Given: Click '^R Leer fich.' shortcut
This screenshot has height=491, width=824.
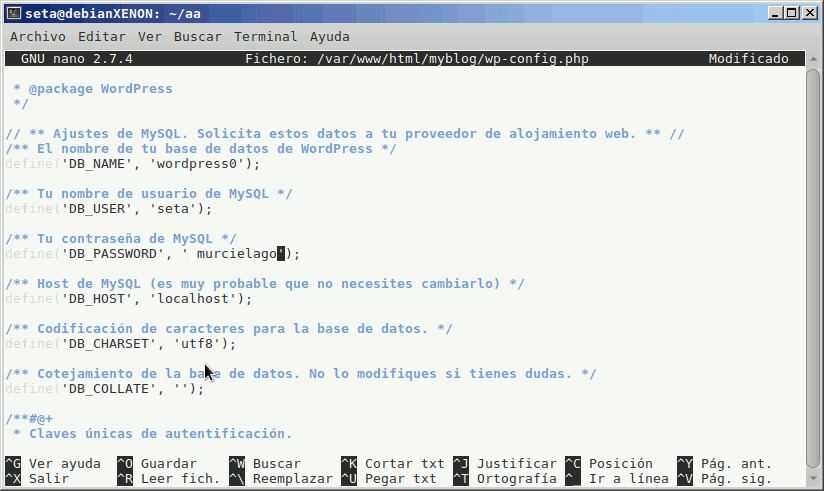Looking at the screenshot, I should pyautogui.click(x=169, y=479).
